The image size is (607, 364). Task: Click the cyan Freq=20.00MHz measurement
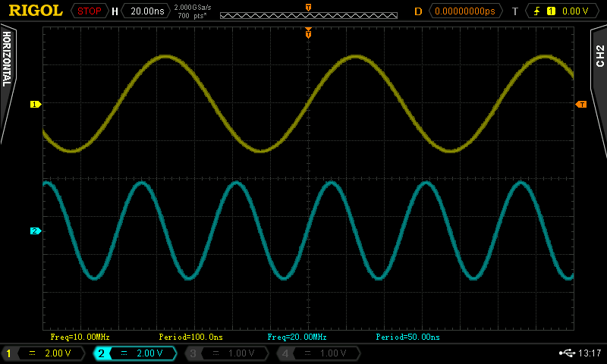click(x=297, y=337)
